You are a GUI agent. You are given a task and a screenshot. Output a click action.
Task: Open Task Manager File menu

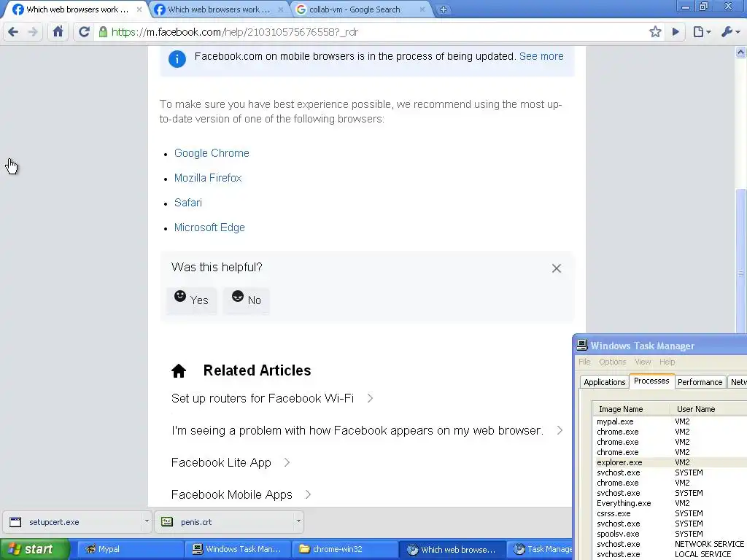tap(584, 362)
